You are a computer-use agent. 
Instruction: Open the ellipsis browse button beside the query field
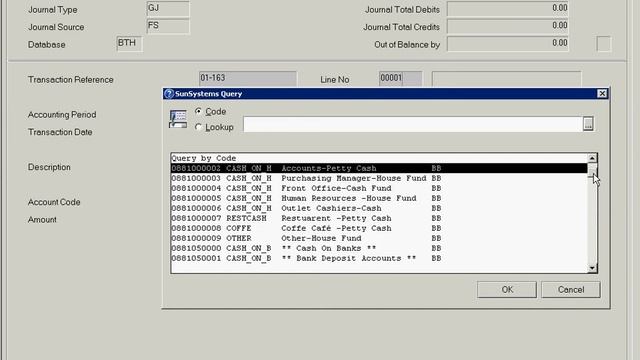(x=588, y=124)
